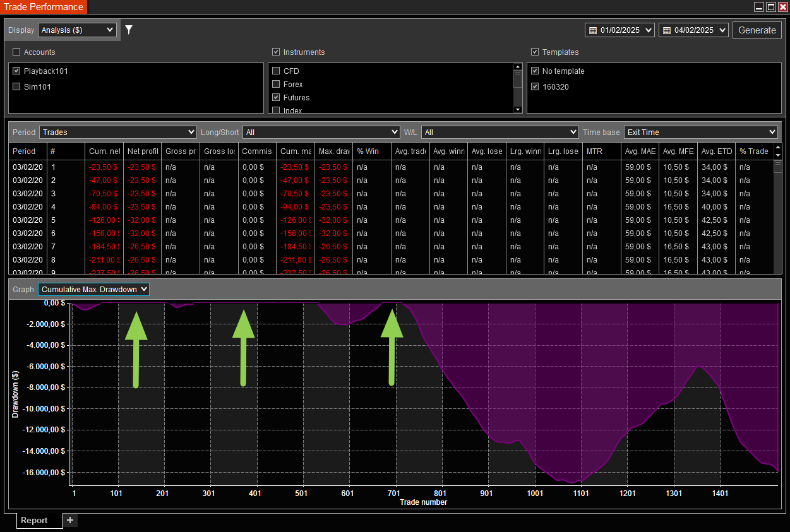Toggle the Playback101 account checkbox
This screenshot has height=532, width=790.
click(x=17, y=71)
